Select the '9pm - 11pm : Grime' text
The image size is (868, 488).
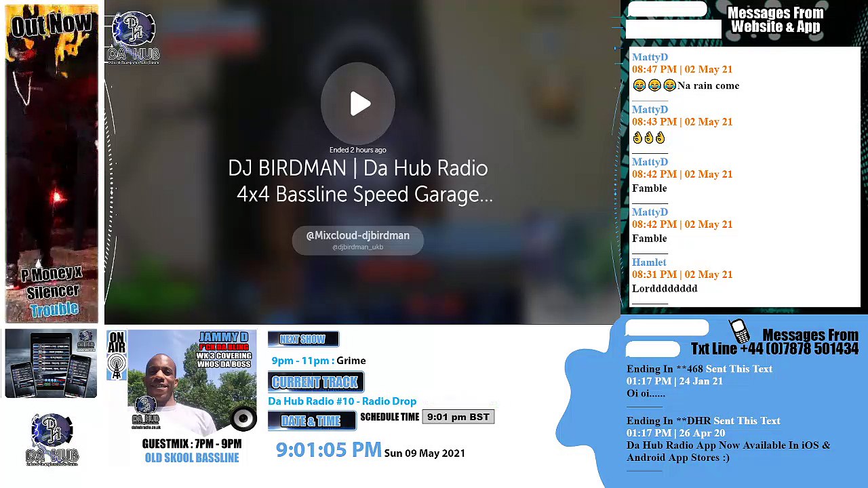[319, 361]
